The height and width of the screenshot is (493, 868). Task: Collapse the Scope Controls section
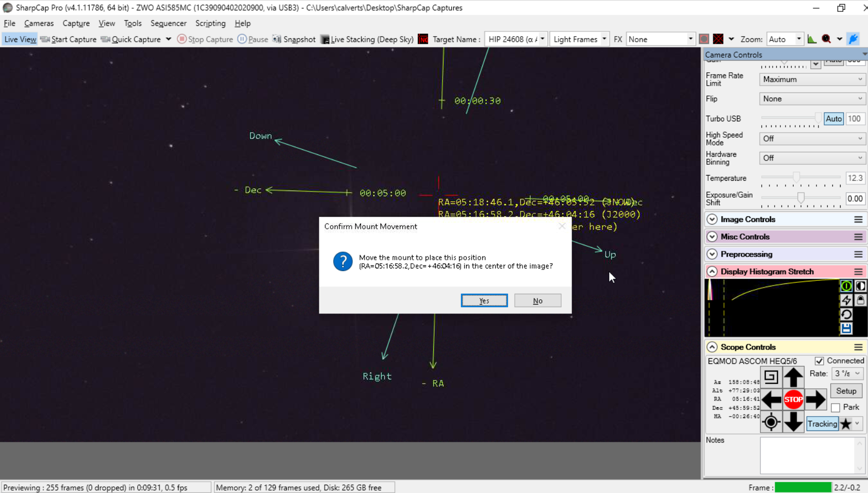tap(712, 347)
